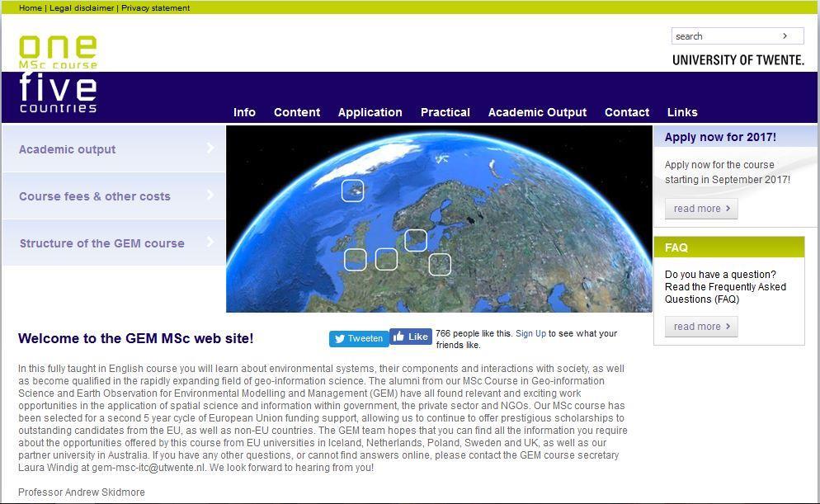
Task: Open the Content menu
Action: point(297,112)
